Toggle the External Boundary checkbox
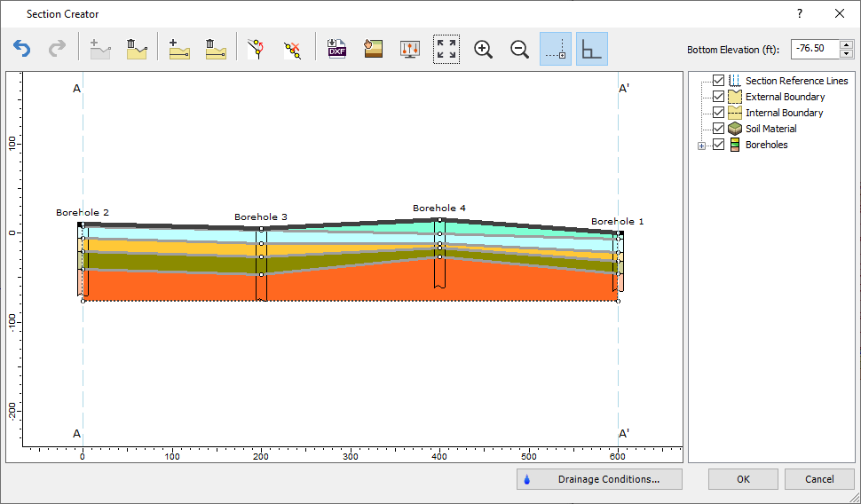Screen dimensions: 861x504 coord(719,97)
